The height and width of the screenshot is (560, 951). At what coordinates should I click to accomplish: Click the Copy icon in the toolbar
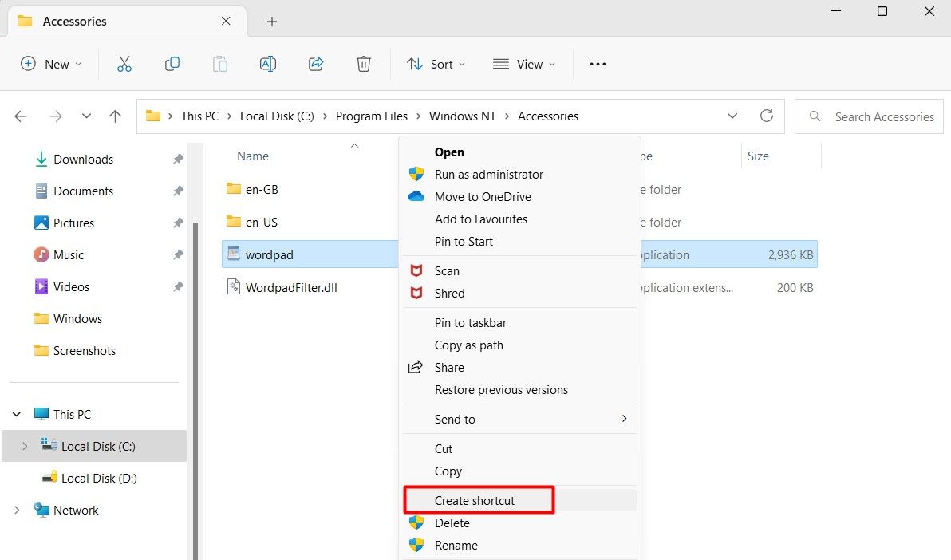pyautogui.click(x=172, y=64)
